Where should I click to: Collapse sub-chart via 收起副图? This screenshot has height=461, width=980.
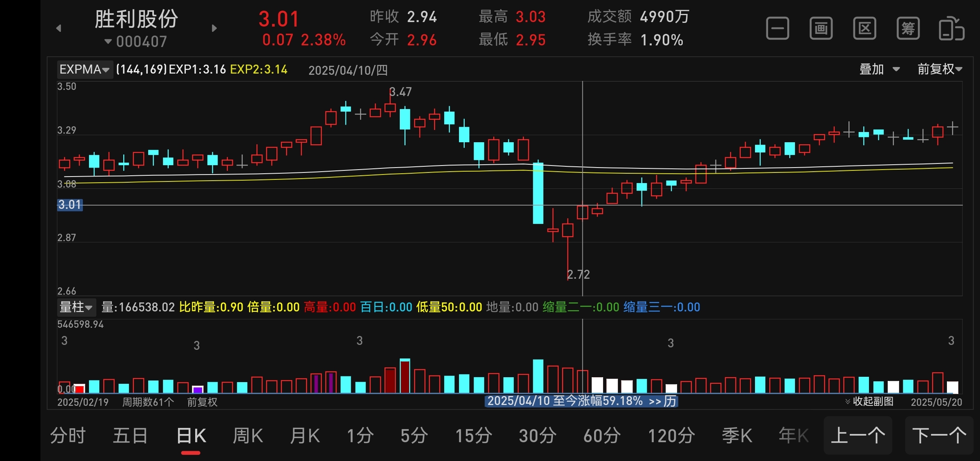coord(869,401)
